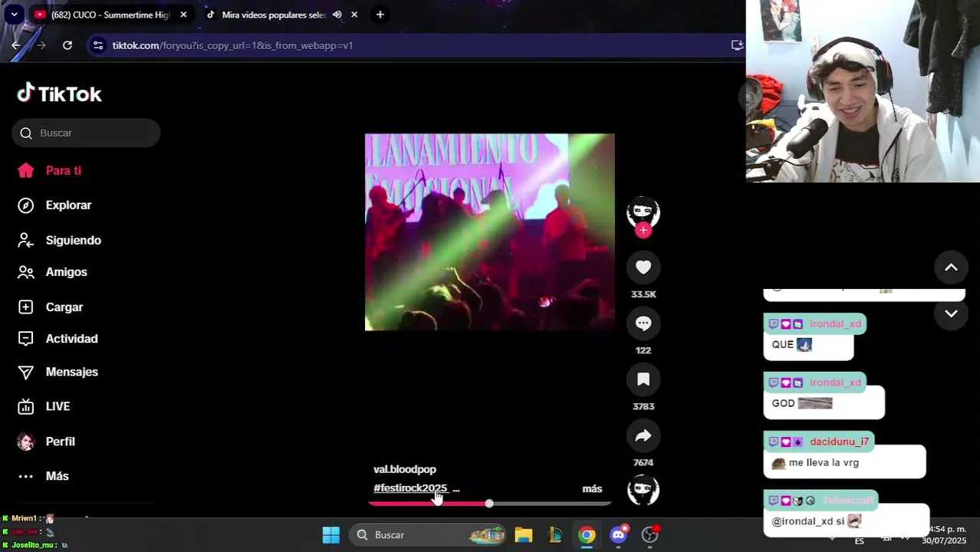
Task: Open Chrome from the taskbar
Action: (x=587, y=535)
